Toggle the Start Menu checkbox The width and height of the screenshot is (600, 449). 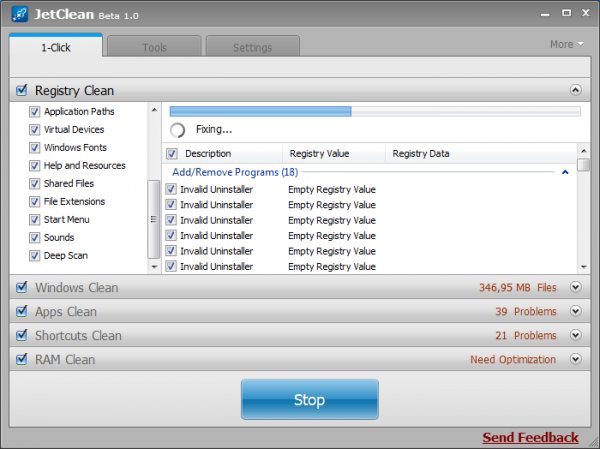(34, 220)
